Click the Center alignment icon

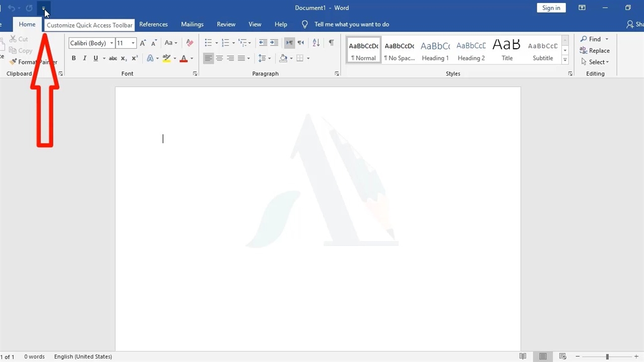pos(219,58)
